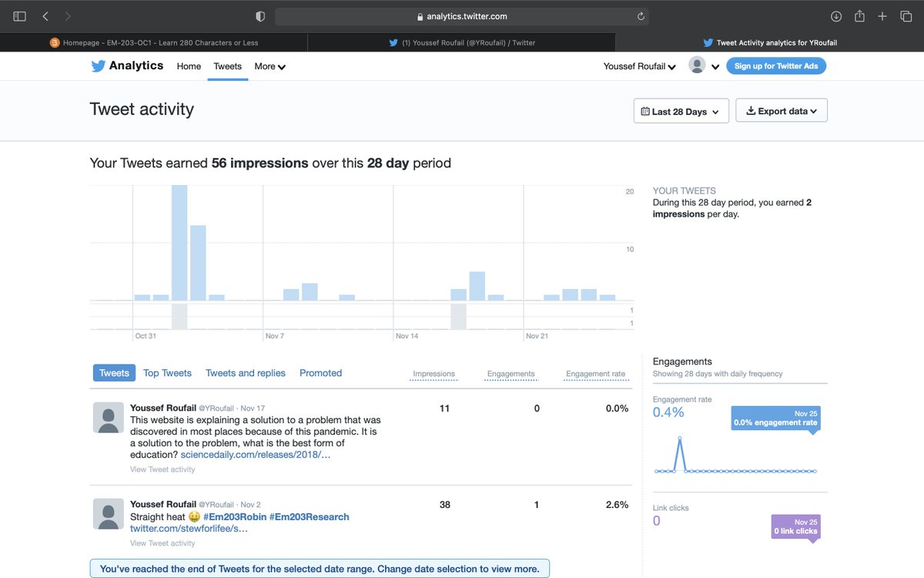Click the Tweet activity page heading
The height and width of the screenshot is (578, 924).
pyautogui.click(x=142, y=109)
